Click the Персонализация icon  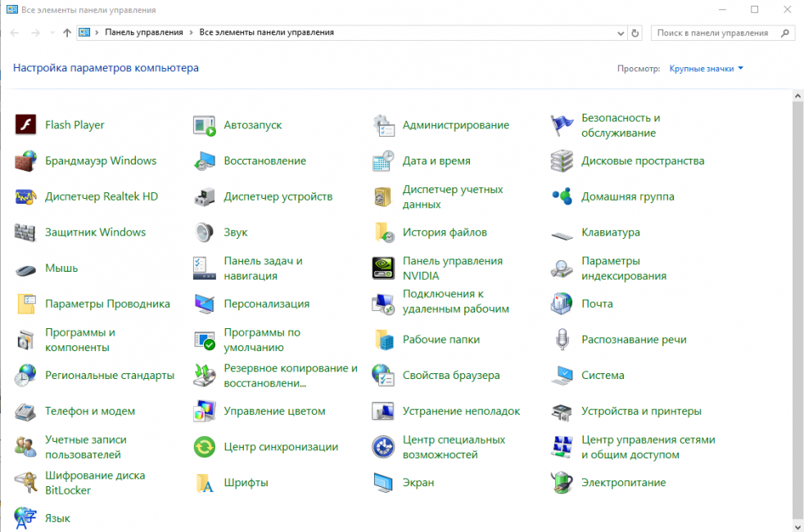204,304
